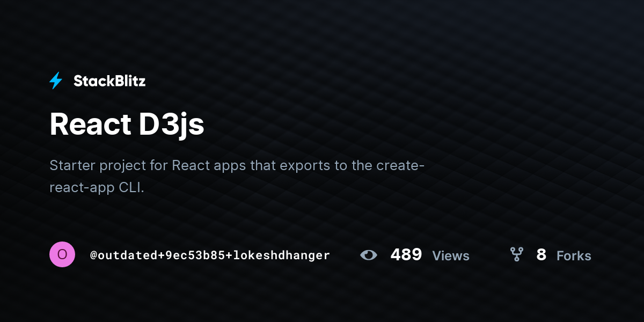Click the pink "O" user avatar
Image resolution: width=644 pixels, height=322 pixels.
62,254
